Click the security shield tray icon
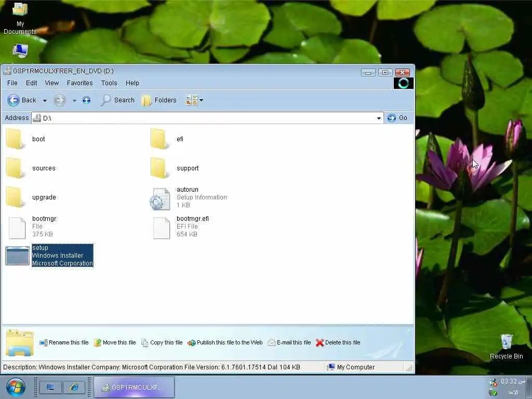 tap(493, 382)
